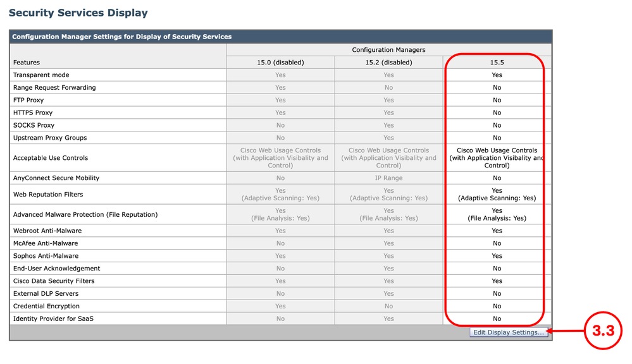Select the Identity Provider for SaaS label
Screen dimensions: 632x364
[53, 318]
